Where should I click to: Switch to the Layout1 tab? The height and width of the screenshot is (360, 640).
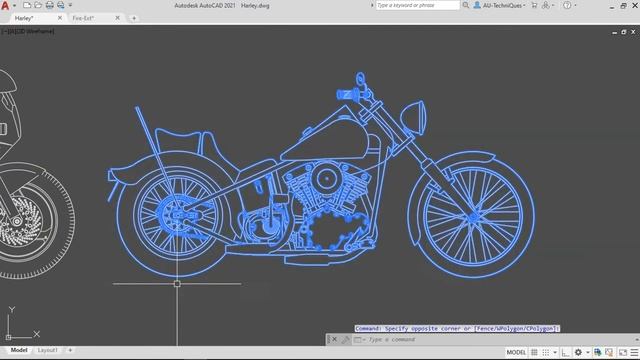[x=48, y=350]
